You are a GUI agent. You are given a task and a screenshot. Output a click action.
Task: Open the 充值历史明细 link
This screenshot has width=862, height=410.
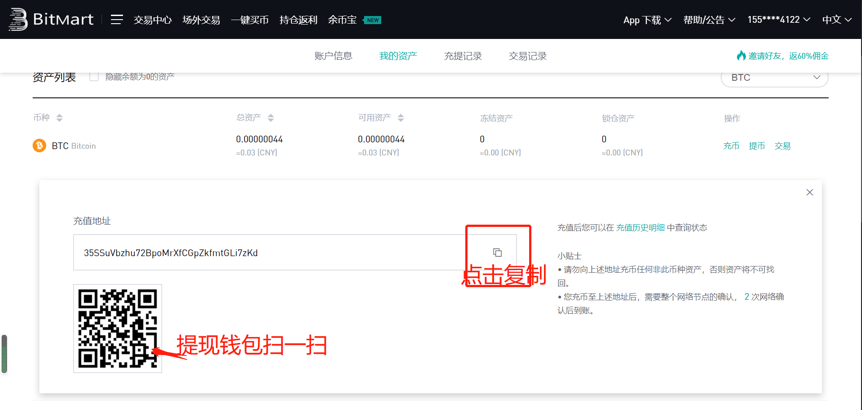640,228
